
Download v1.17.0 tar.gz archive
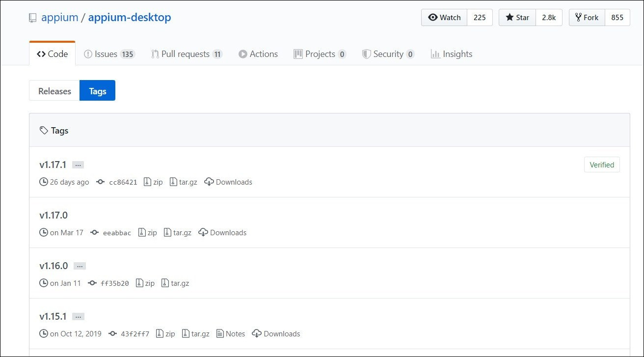[178, 233]
